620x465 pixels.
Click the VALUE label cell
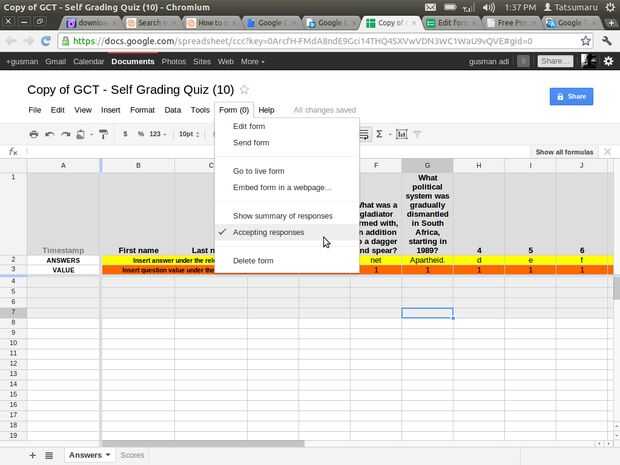click(x=63, y=270)
